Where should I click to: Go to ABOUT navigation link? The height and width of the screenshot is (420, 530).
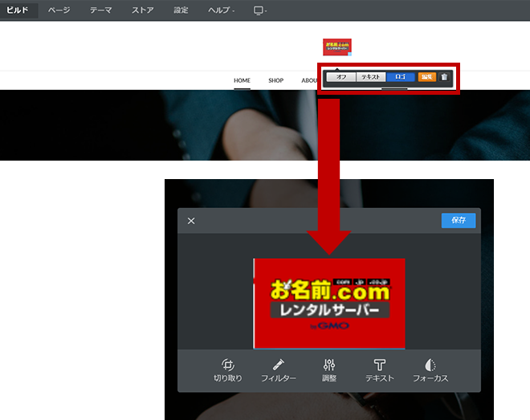tap(310, 80)
